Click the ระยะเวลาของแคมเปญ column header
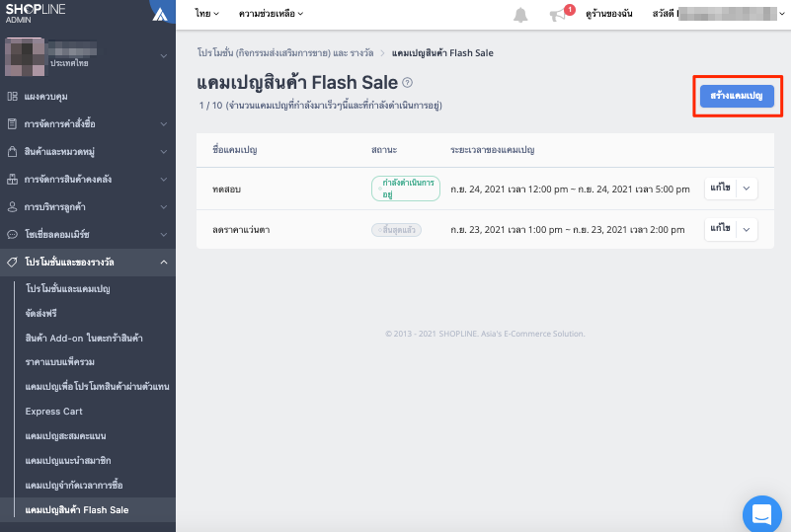The height and width of the screenshot is (532, 791). coord(493,150)
